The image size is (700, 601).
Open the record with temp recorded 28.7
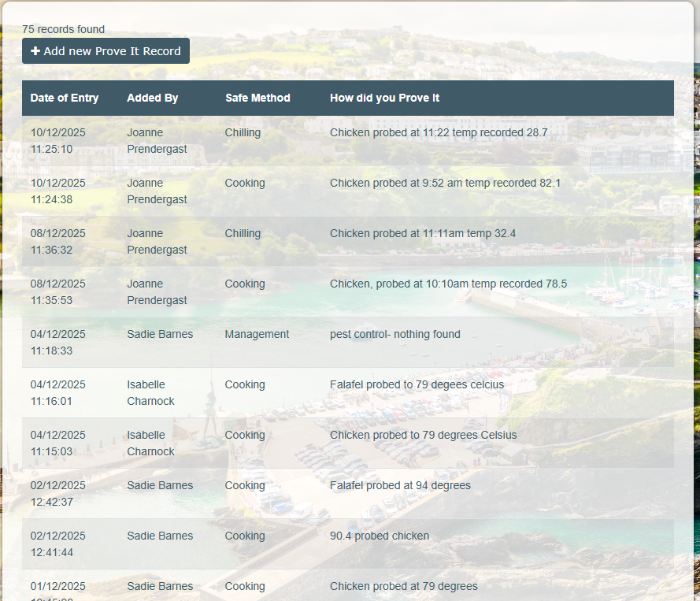pyautogui.click(x=439, y=133)
